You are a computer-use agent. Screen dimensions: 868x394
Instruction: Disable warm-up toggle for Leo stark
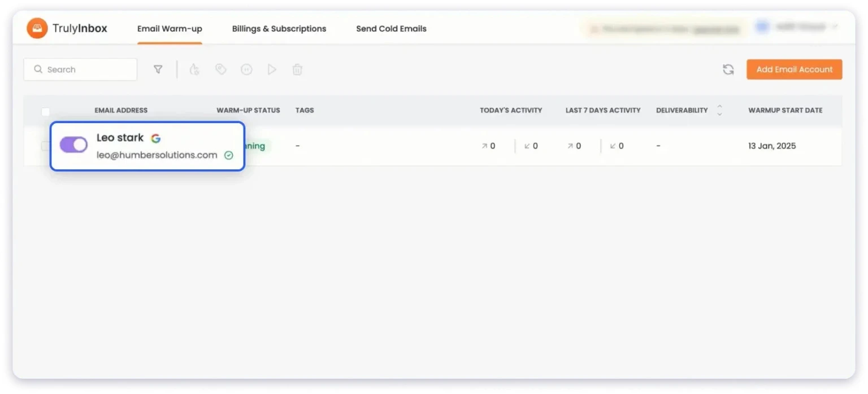pyautogui.click(x=73, y=145)
